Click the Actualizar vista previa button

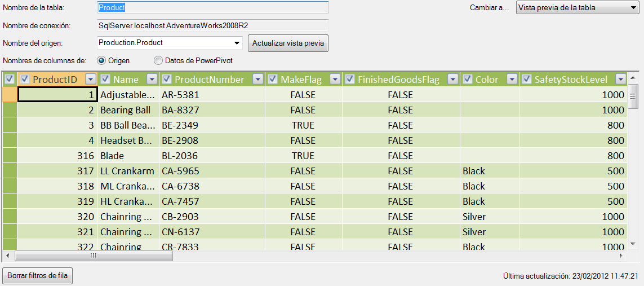point(288,43)
